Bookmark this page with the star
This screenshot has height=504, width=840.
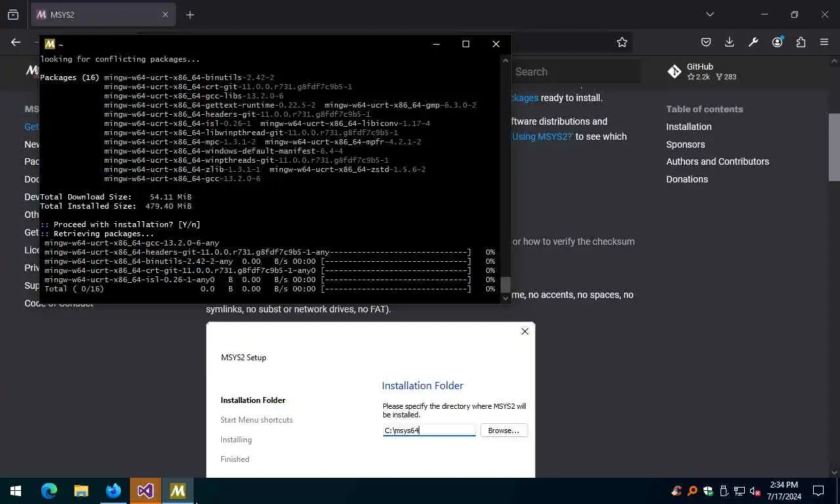coord(622,42)
